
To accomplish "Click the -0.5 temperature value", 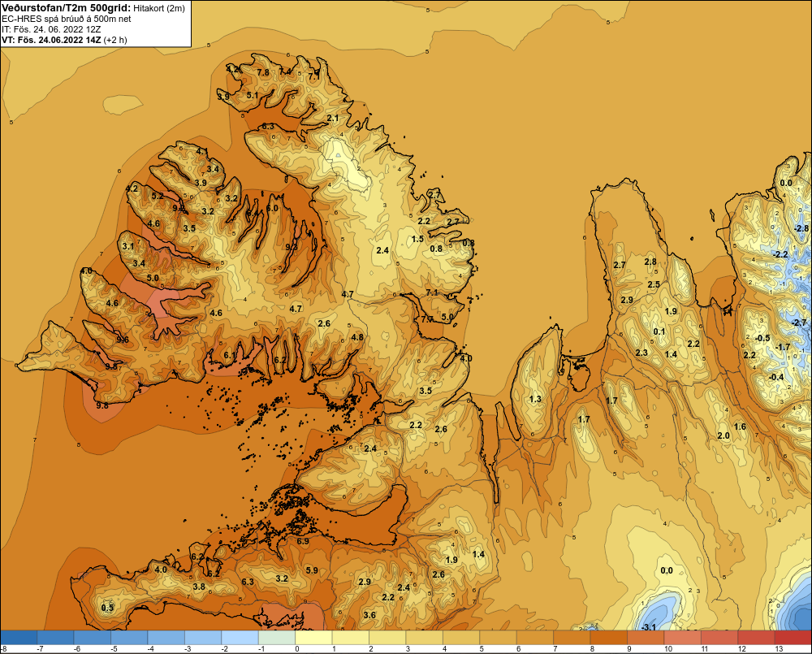I will [x=762, y=339].
